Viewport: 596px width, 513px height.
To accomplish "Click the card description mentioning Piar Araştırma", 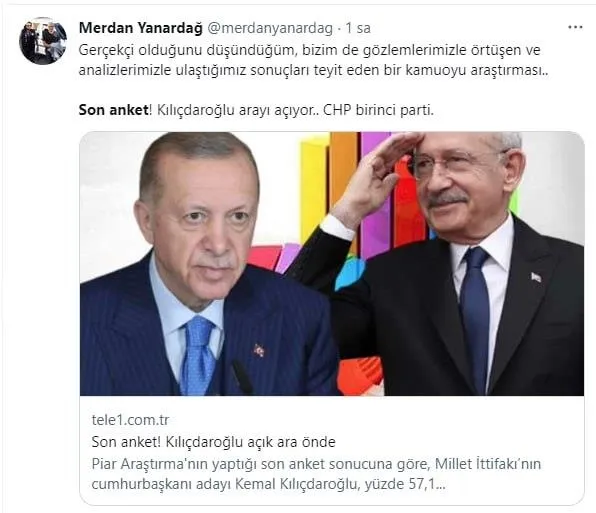I will click(316, 474).
